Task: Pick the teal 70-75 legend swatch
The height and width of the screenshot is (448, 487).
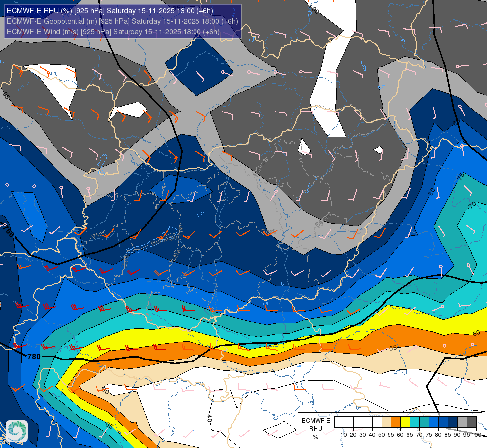Action: pos(424,422)
